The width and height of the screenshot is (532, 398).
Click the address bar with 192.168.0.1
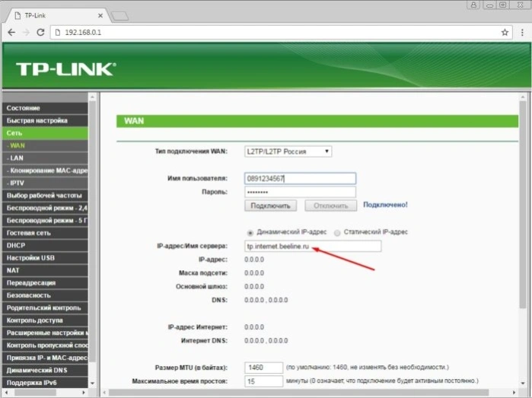point(282,32)
